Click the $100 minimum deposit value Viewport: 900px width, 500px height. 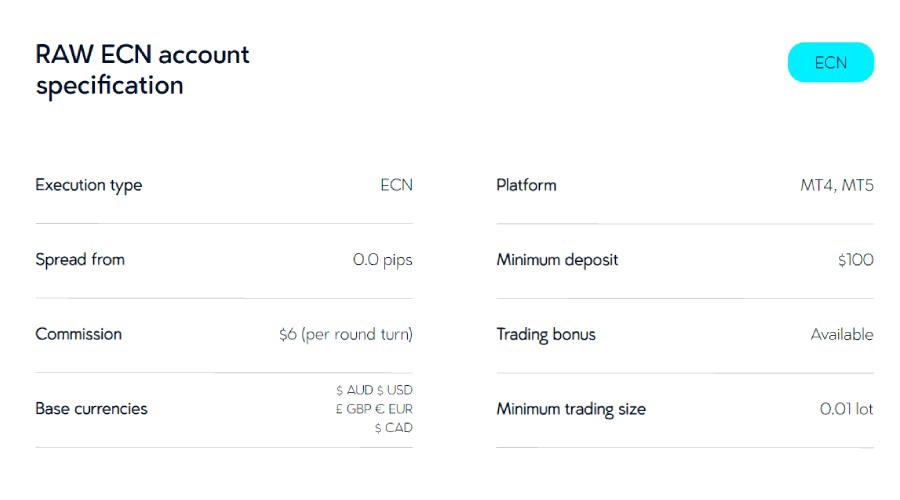point(855,260)
